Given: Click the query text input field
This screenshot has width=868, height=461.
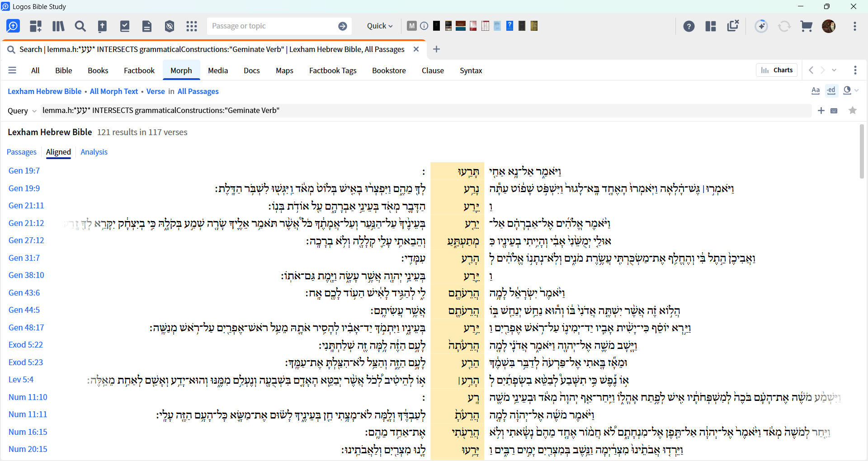Looking at the screenshot, I should click(x=426, y=111).
